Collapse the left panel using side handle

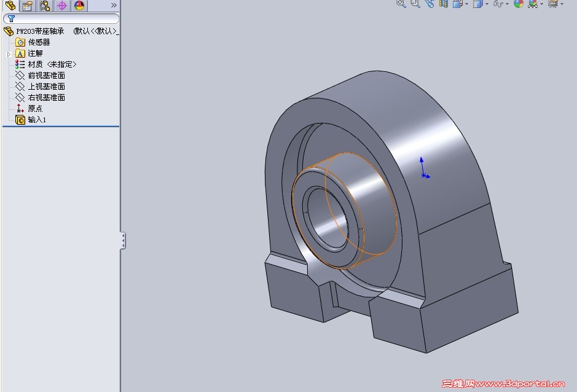pyautogui.click(x=123, y=241)
